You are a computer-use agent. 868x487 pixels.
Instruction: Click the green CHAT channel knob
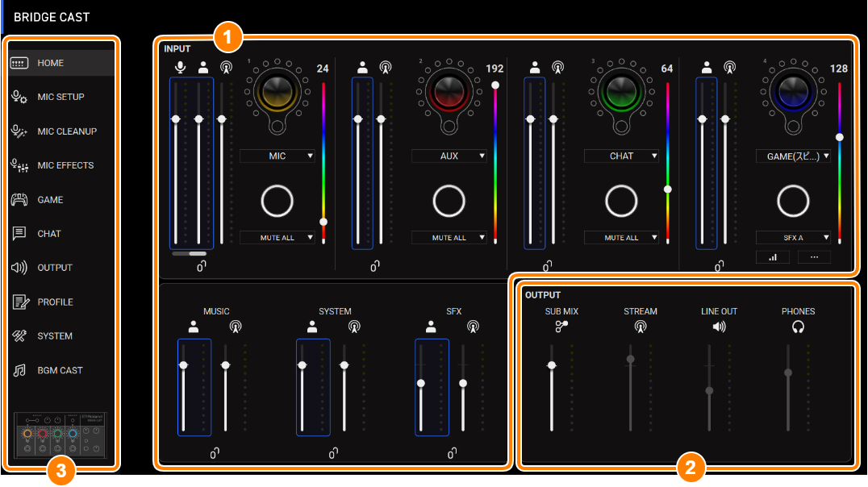pos(621,91)
